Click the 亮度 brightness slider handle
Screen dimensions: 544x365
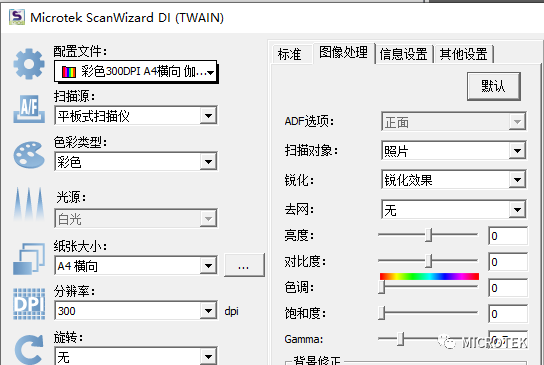click(x=429, y=235)
